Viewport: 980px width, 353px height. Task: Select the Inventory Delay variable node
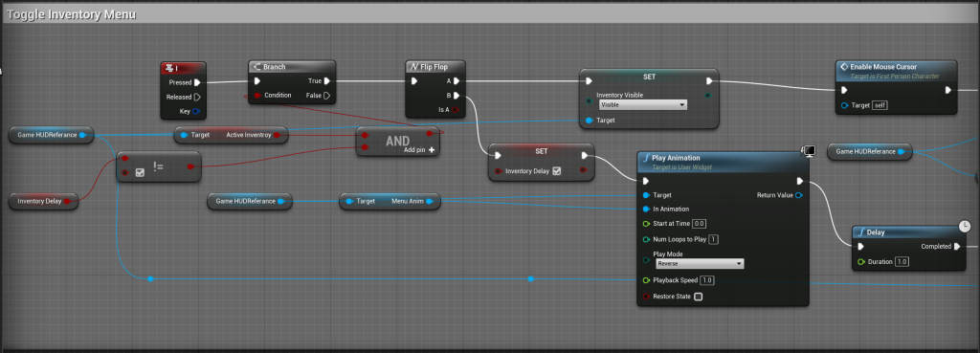[x=43, y=201]
